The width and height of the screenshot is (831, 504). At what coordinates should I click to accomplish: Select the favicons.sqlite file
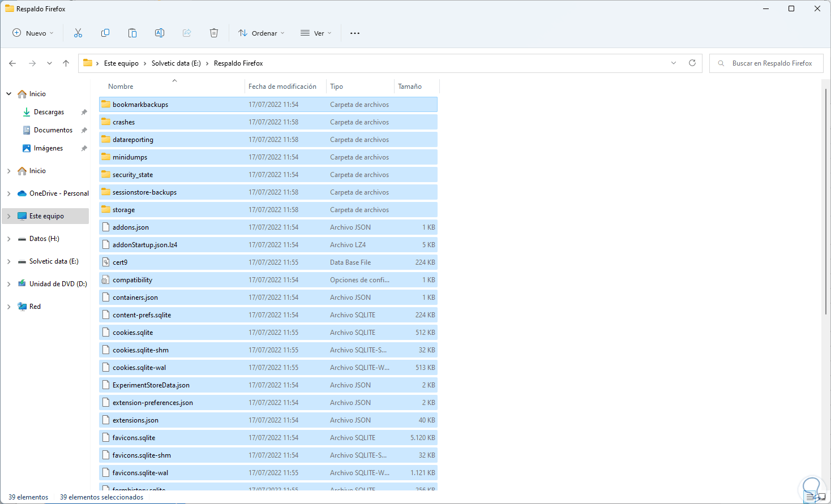coord(268,437)
